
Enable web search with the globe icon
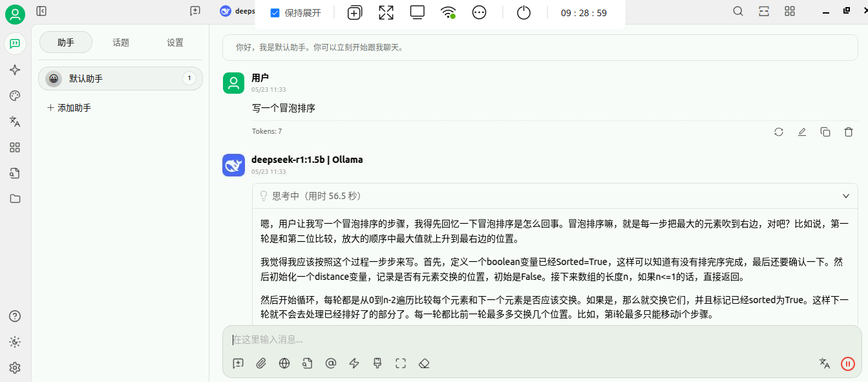[284, 363]
